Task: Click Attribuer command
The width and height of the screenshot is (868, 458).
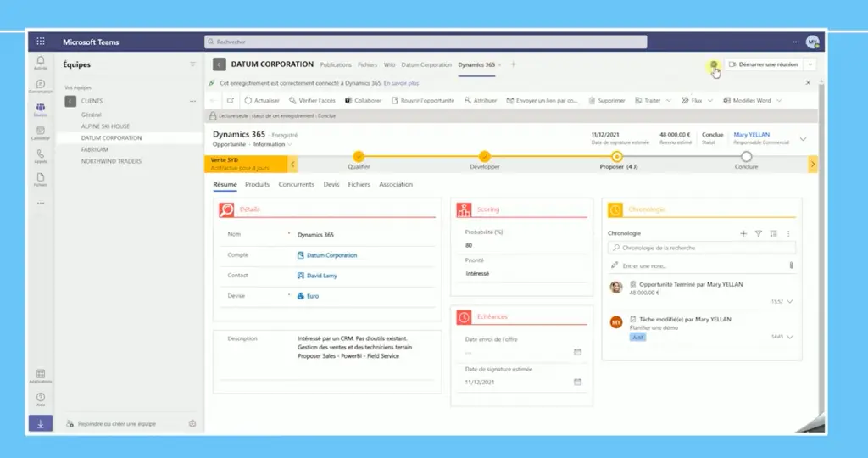Action: 481,101
